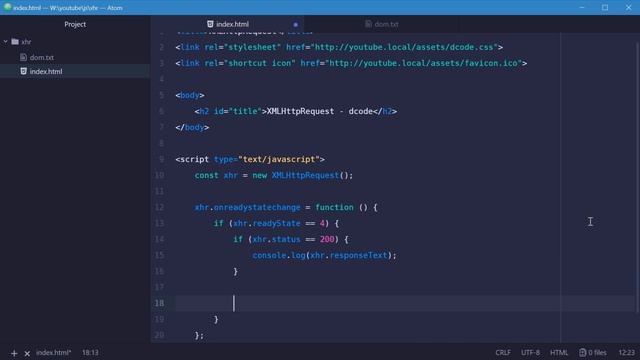Click the modified dot on index.html tab
This screenshot has width=640, height=360.
296,24
